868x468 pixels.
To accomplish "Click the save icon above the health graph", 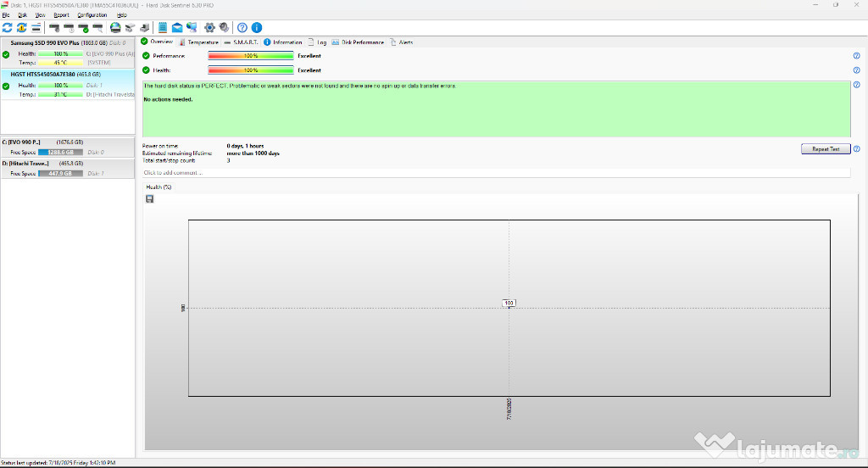I will point(149,199).
